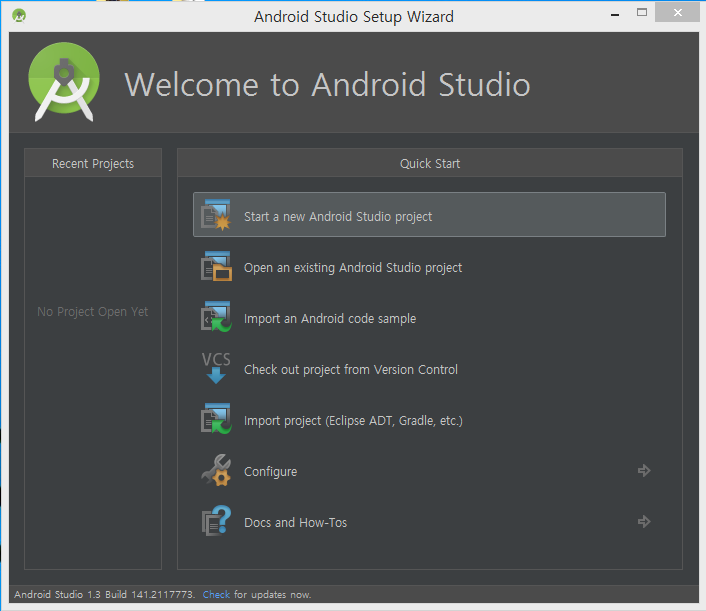
Task: Click the Quick Start header
Action: [x=430, y=163]
